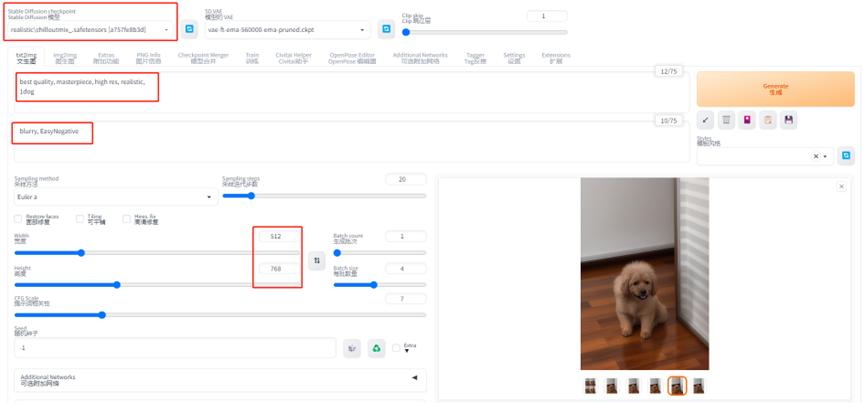
Task: Open the Extras tab
Action: tap(106, 58)
